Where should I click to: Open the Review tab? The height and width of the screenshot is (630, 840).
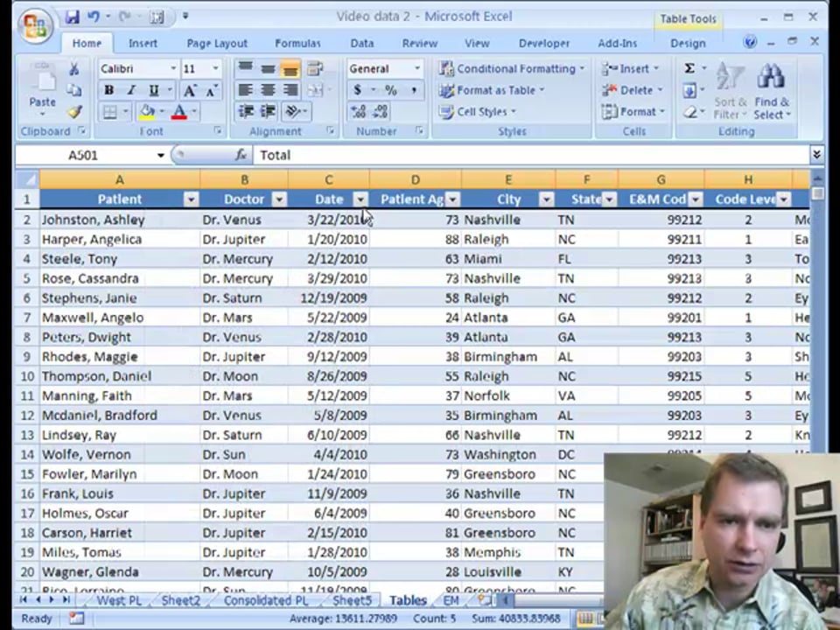pos(419,44)
